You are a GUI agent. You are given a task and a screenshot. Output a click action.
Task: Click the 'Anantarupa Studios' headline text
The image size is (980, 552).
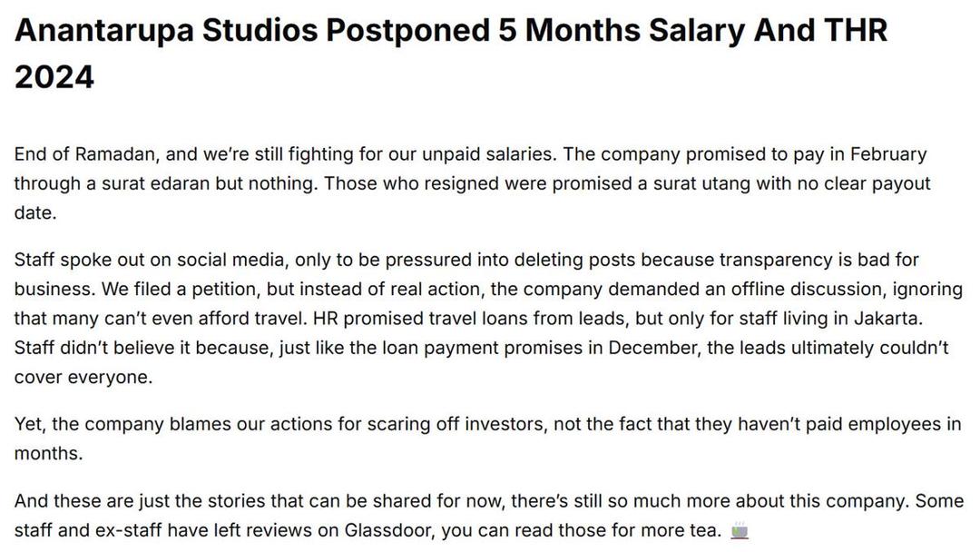point(166,31)
